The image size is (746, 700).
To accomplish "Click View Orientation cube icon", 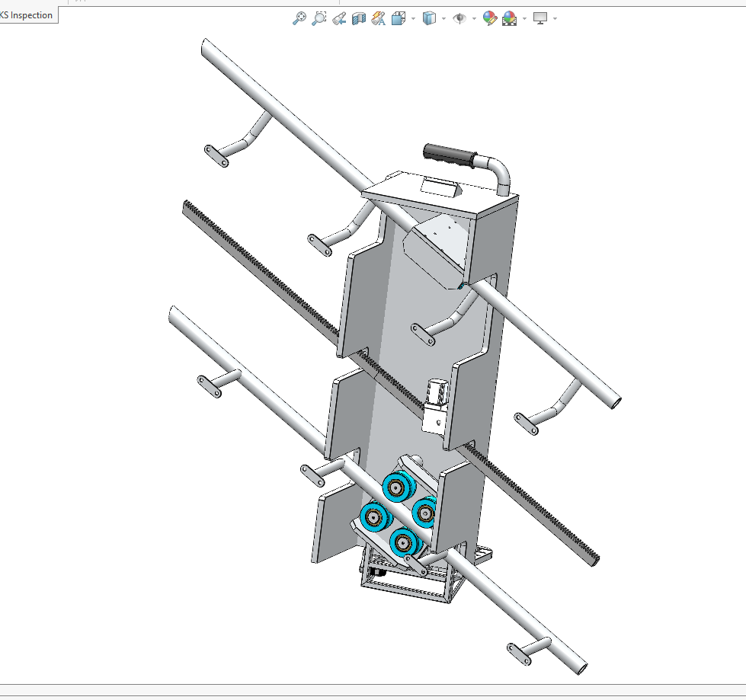I will [x=399, y=18].
